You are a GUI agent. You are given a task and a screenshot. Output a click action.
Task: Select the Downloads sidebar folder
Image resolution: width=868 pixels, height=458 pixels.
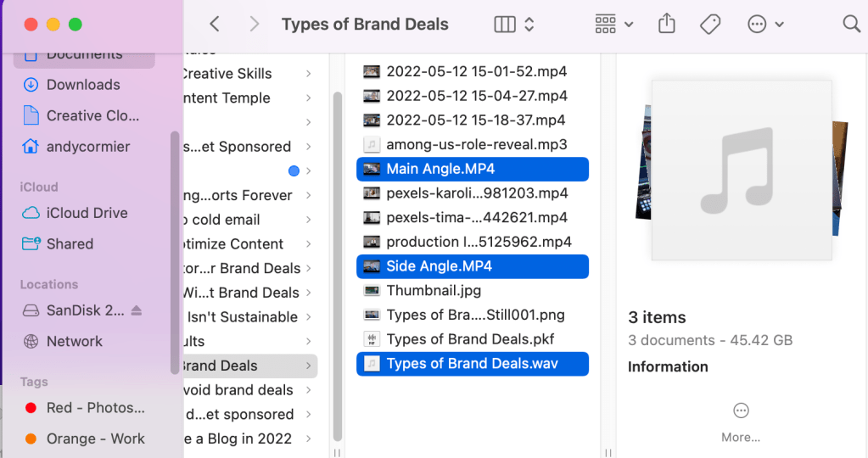82,85
